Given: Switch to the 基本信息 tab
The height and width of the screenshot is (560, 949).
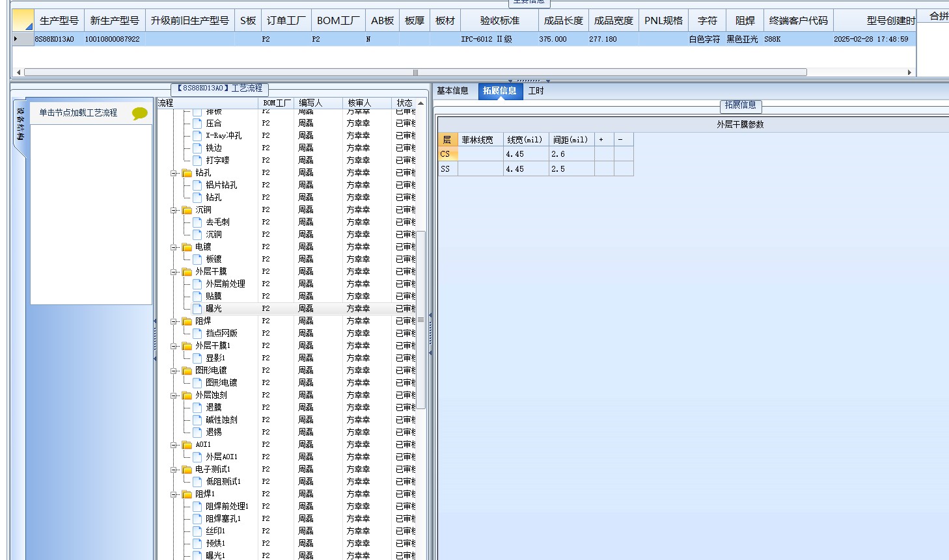Looking at the screenshot, I should 453,91.
